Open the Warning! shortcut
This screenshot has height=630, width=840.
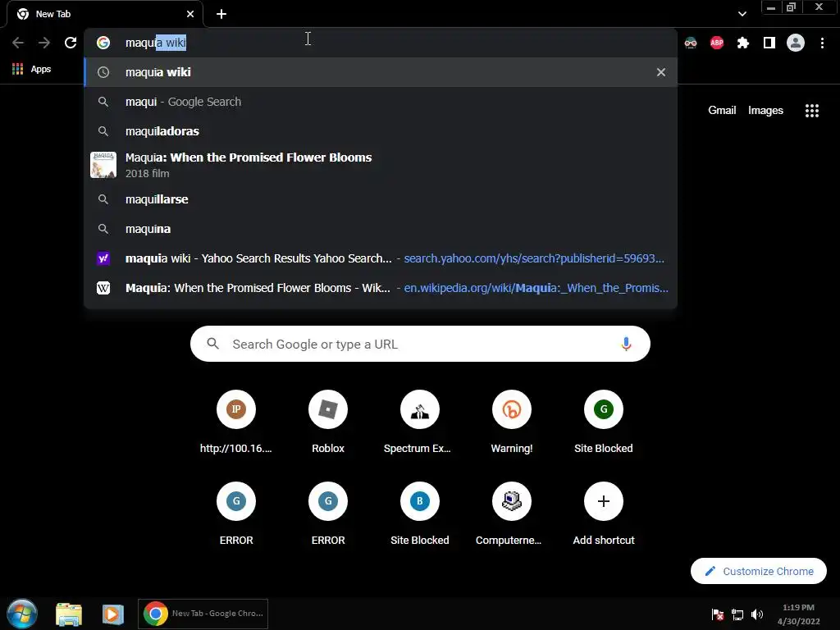click(512, 423)
